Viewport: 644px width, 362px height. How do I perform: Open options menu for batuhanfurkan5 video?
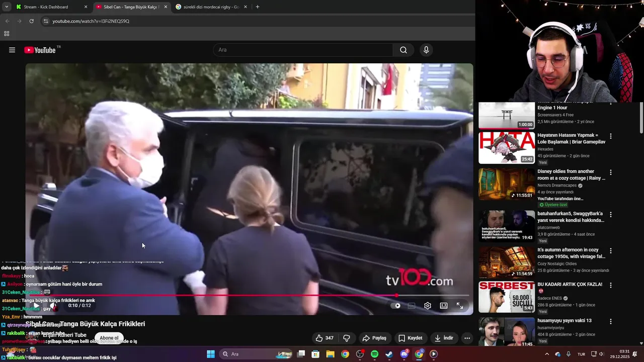(611, 215)
